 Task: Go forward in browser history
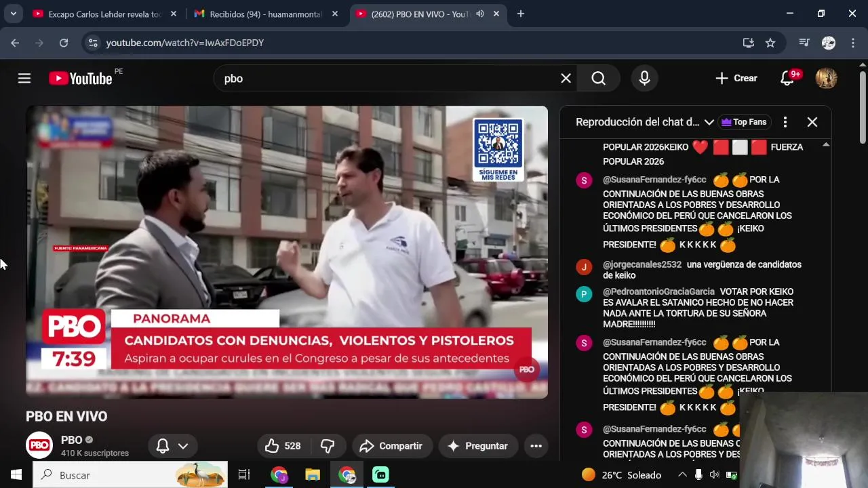(x=39, y=43)
